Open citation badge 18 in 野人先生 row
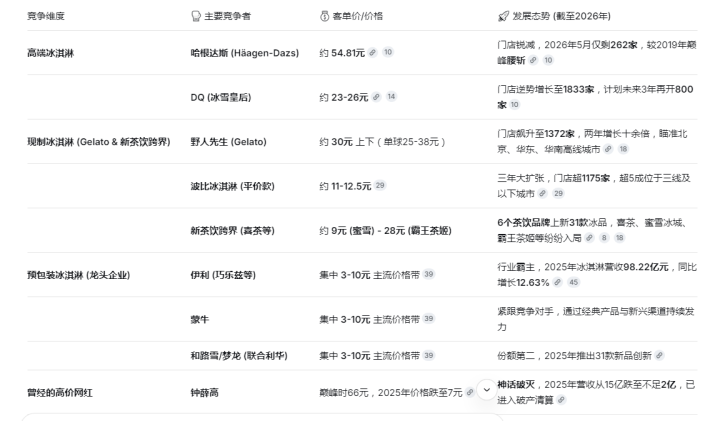The height and width of the screenshot is (421, 720). coord(623,149)
